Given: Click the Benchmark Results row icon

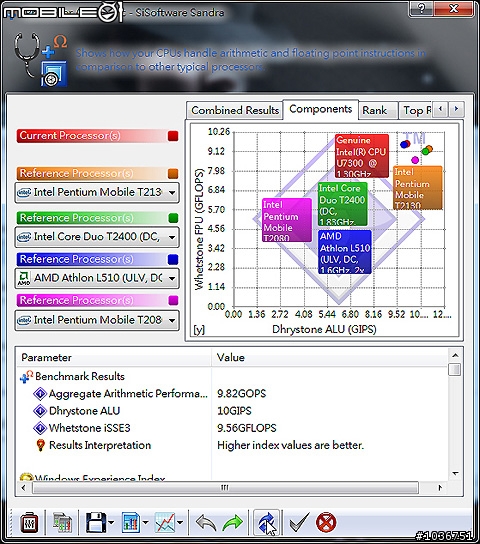Looking at the screenshot, I should point(26,377).
